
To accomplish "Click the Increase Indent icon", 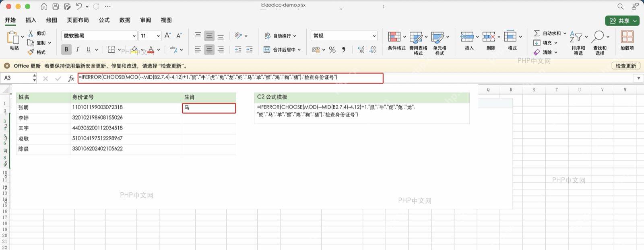I will pyautogui.click(x=250, y=50).
